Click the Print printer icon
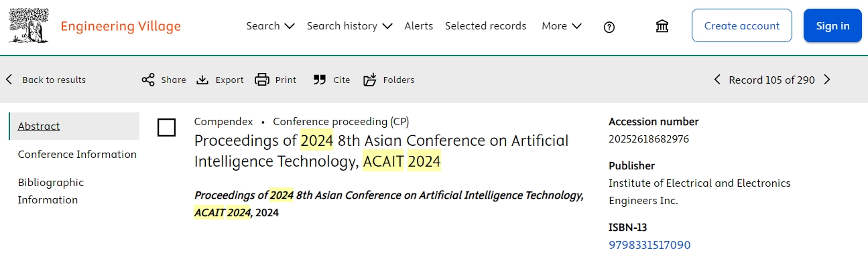 (x=262, y=80)
